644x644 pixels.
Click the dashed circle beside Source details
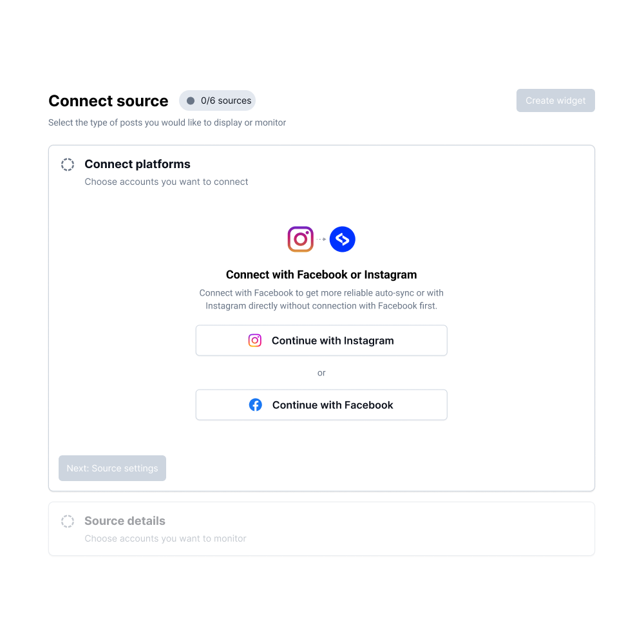coord(68,521)
